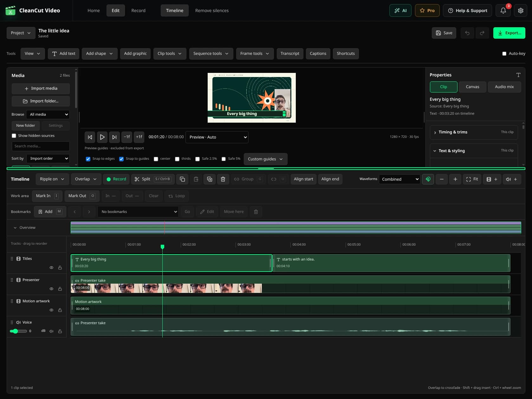Disable the Snap to edges checkbox
Viewport: 532px width, 399px height.
click(88, 159)
